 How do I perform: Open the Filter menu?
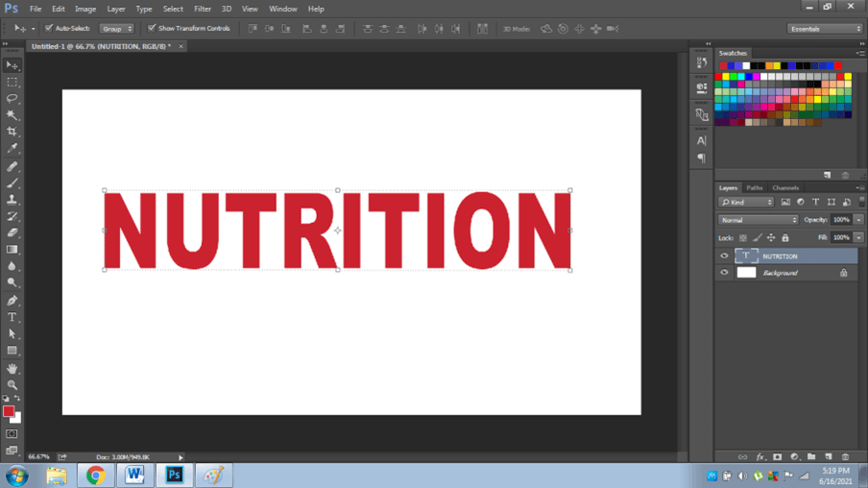[202, 9]
